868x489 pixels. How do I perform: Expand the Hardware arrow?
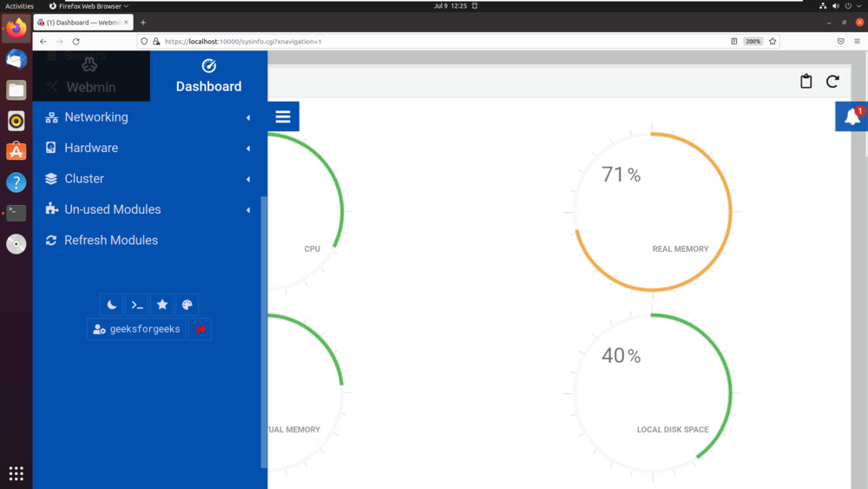[x=248, y=149]
